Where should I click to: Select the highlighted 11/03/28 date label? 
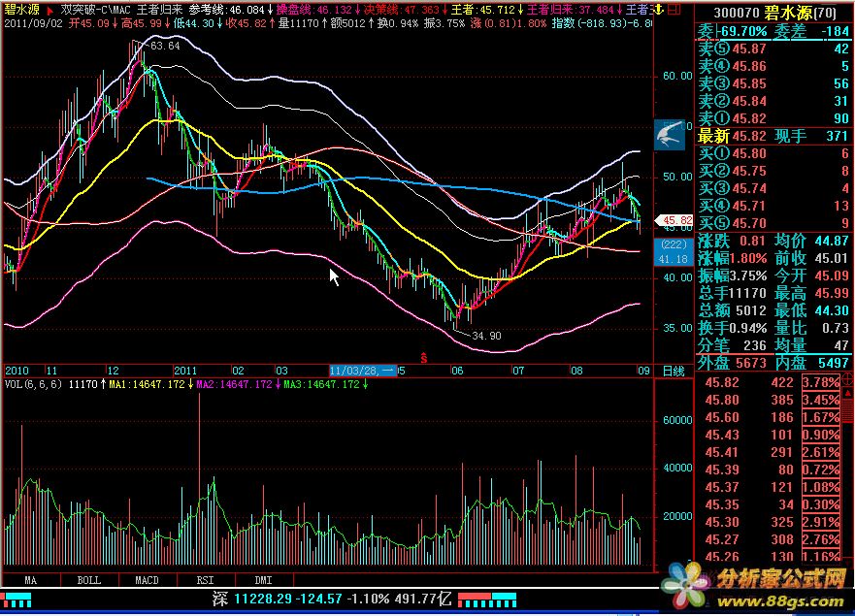(363, 371)
